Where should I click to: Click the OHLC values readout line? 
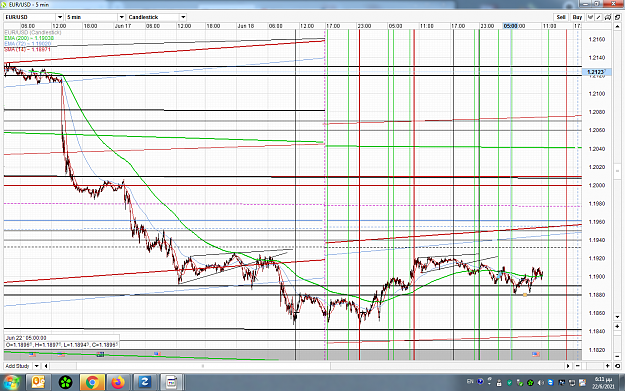[x=61, y=345]
